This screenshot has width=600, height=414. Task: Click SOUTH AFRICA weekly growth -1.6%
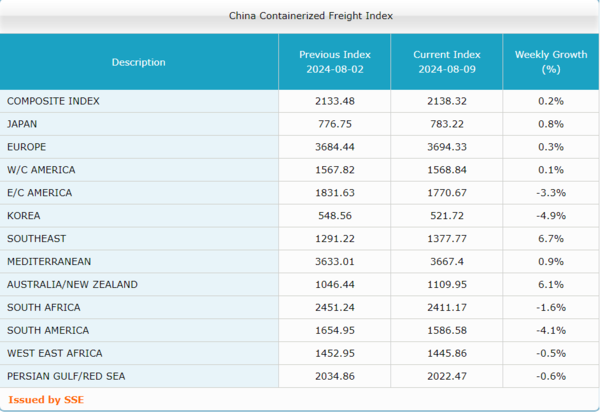tap(550, 307)
